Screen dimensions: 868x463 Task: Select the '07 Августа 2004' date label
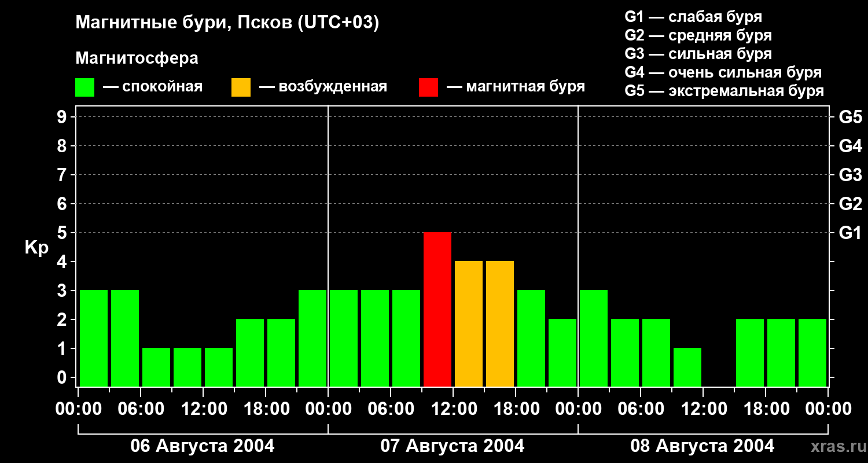coord(453,446)
